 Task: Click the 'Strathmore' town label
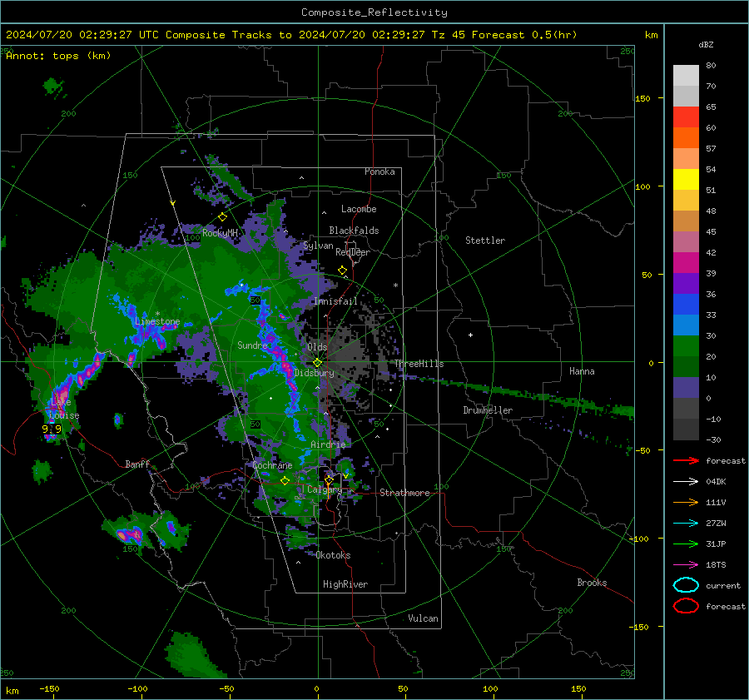point(404,493)
